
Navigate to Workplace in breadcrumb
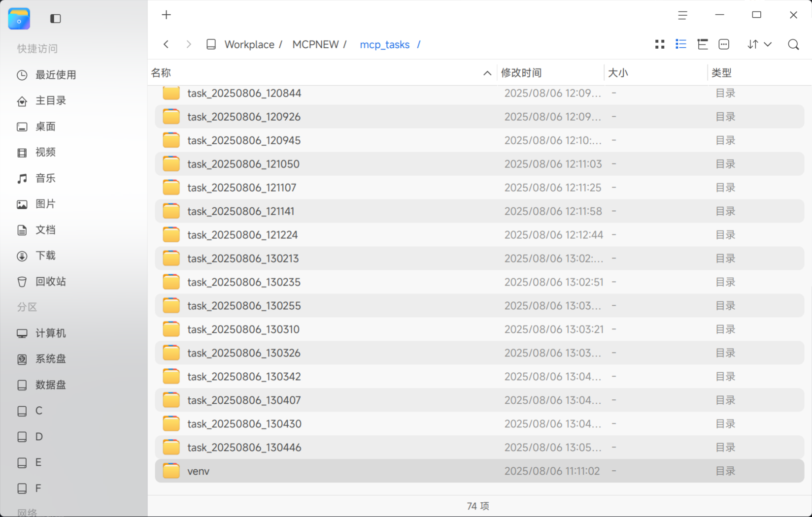pos(249,44)
